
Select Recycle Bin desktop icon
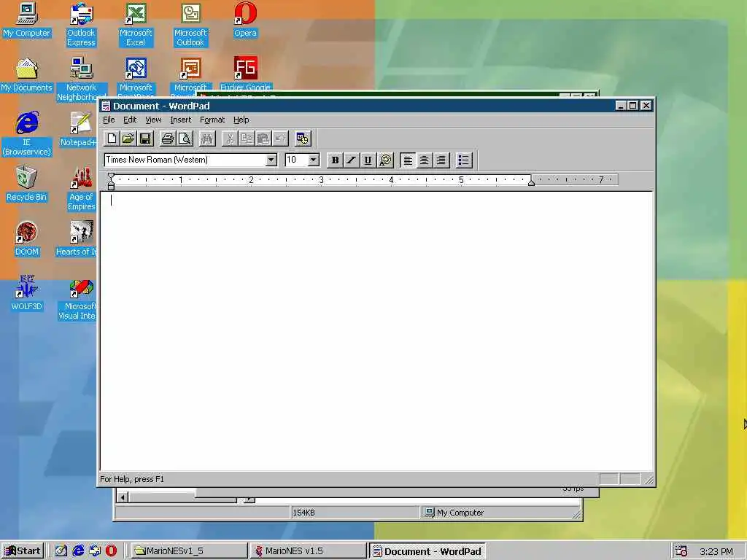pos(27,184)
